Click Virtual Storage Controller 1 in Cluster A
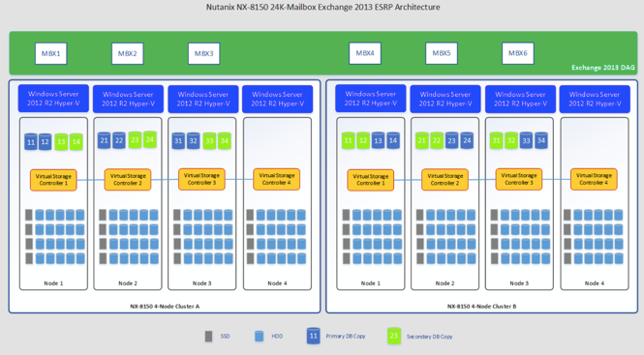Viewport: 644px width, 355px height. (x=53, y=180)
